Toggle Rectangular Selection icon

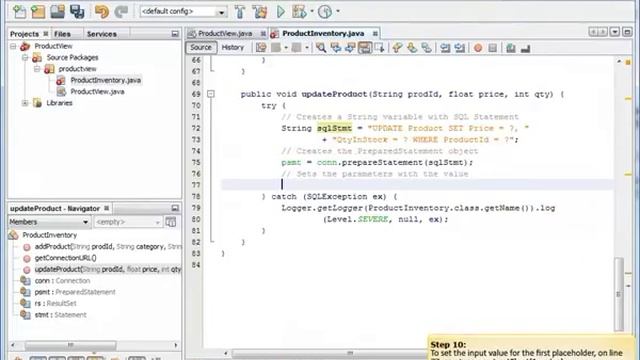point(379,48)
